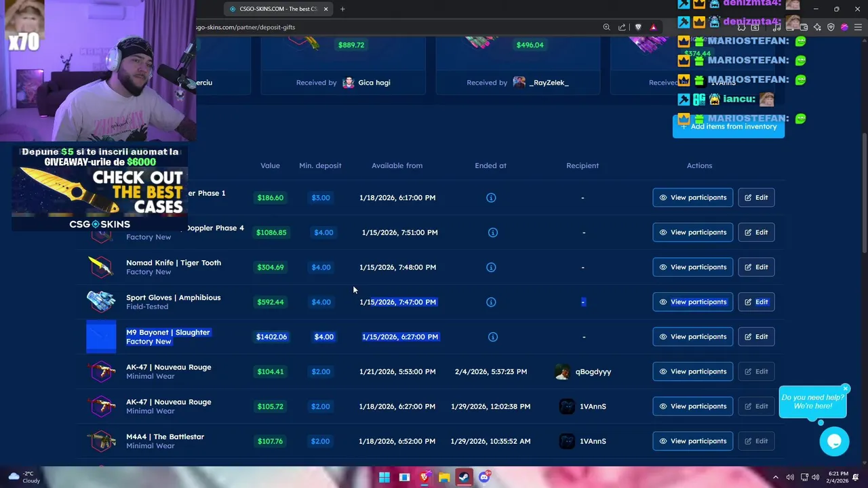This screenshot has height=488, width=868.
Task: Click the Available from column header
Action: 397,165
